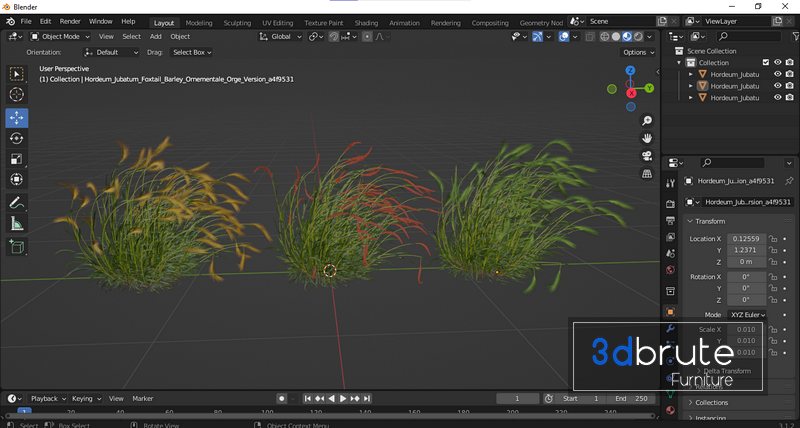Open the View Layer properties tab

pyautogui.click(x=670, y=237)
